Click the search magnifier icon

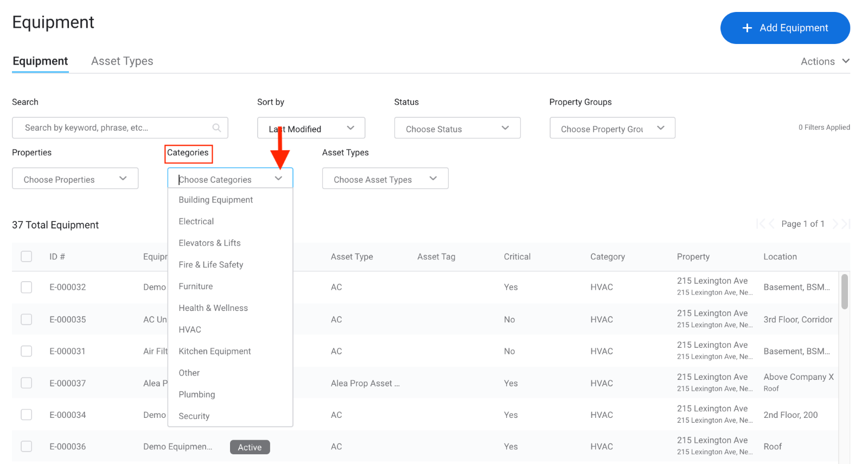pos(216,128)
